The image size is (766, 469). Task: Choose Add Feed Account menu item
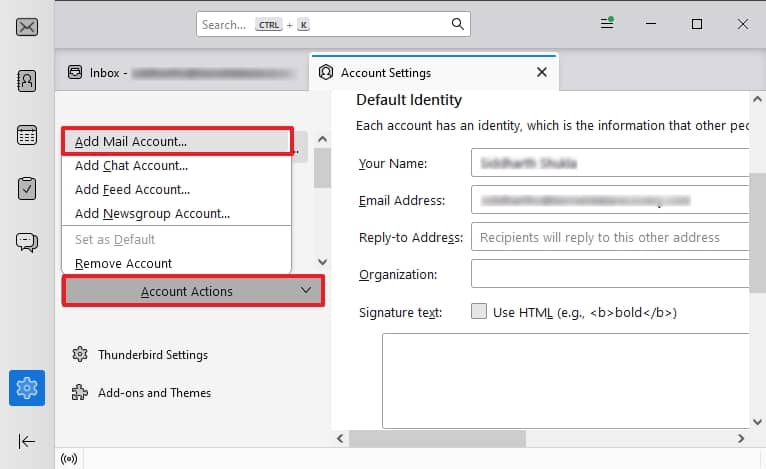(176, 190)
